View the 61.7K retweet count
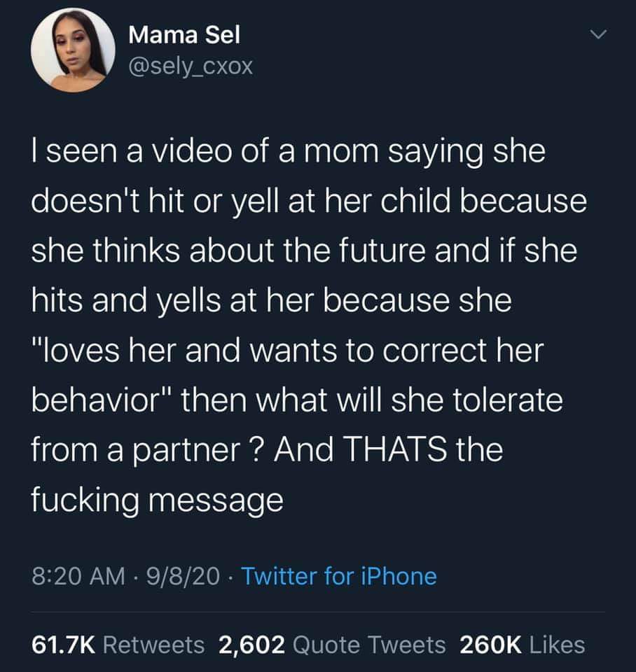Viewport: 636px width, 672px height. pos(63,645)
